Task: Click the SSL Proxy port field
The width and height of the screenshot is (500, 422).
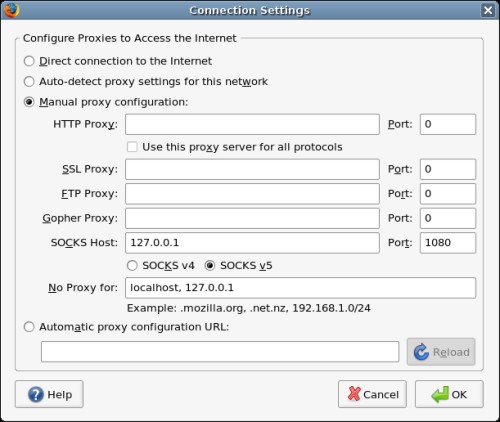Action: click(x=448, y=169)
